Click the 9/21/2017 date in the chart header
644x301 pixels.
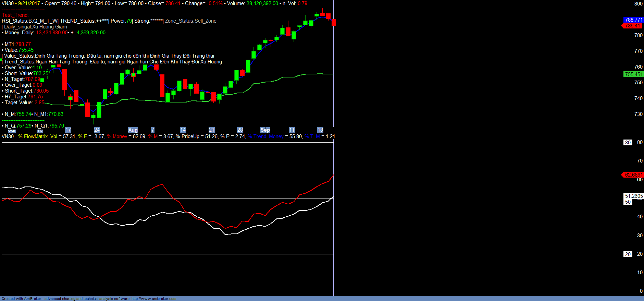click(29, 3)
